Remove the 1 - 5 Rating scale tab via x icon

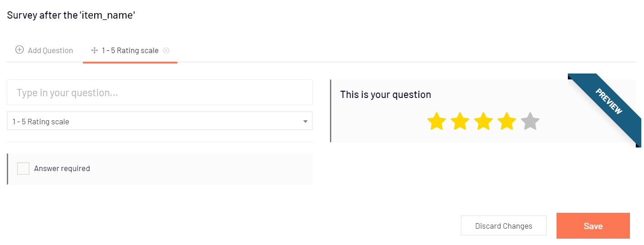tap(166, 50)
